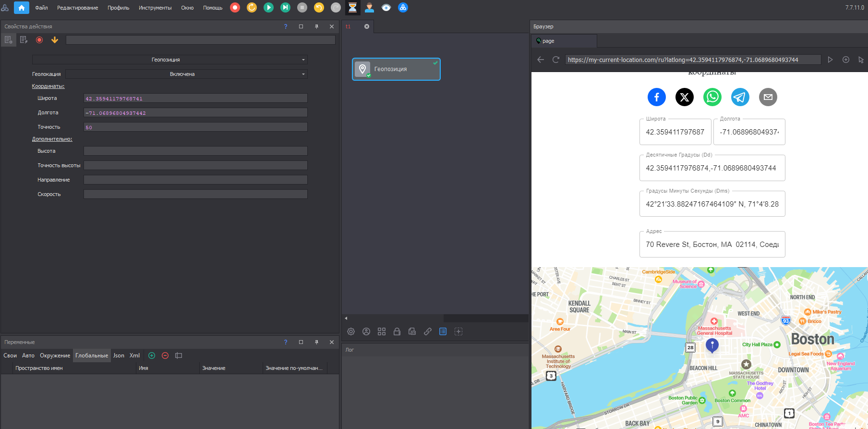Image resolution: width=868 pixels, height=429 pixels.
Task: Click the gray redo icon
Action: click(x=336, y=8)
